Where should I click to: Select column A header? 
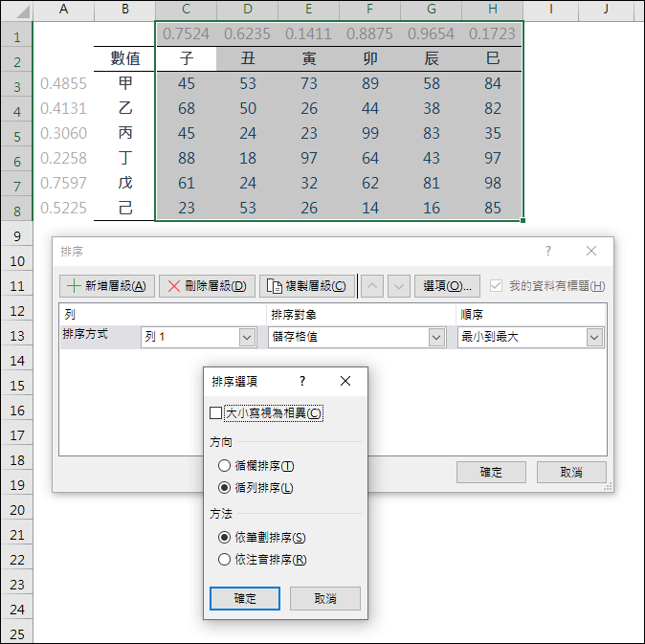click(63, 9)
